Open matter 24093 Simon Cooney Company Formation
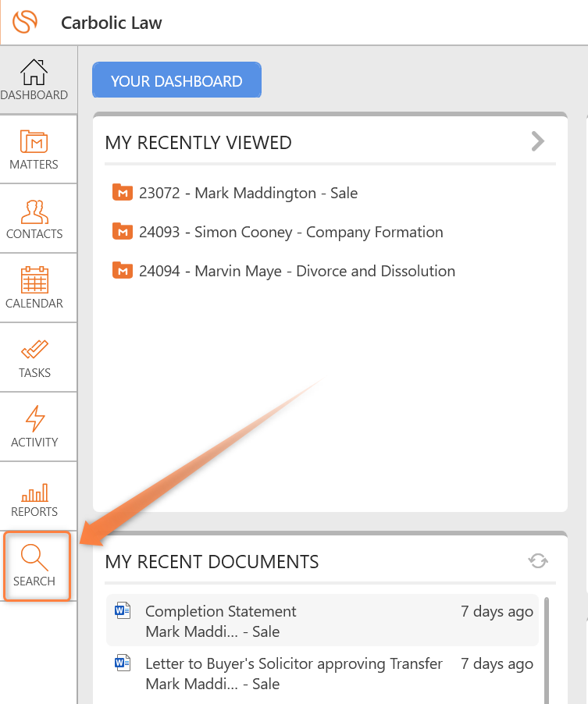 pos(290,232)
